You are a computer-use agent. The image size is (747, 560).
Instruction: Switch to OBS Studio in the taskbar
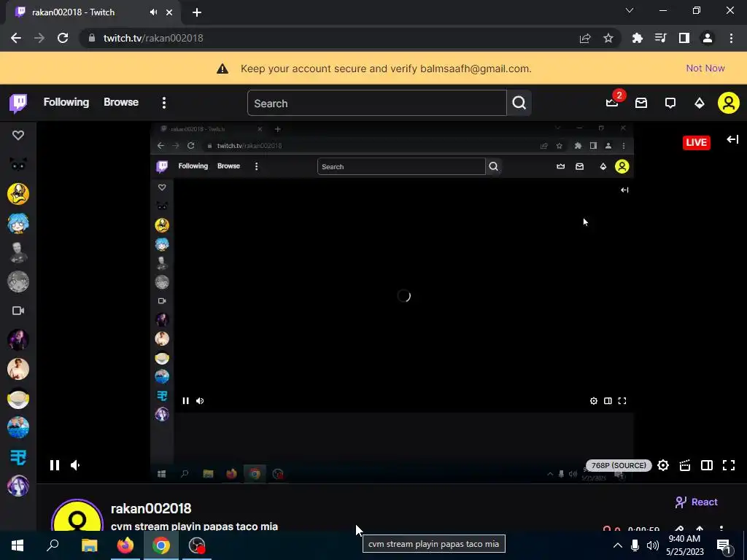click(x=197, y=545)
